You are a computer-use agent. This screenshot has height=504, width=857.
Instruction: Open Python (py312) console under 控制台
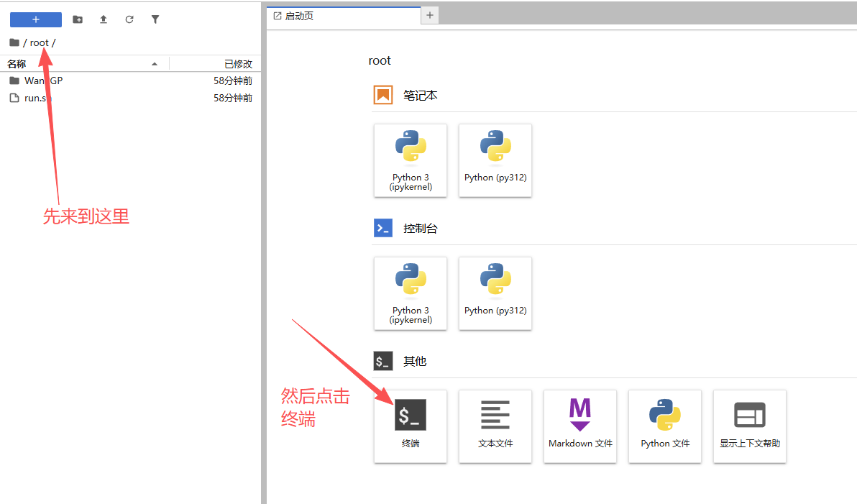point(495,293)
